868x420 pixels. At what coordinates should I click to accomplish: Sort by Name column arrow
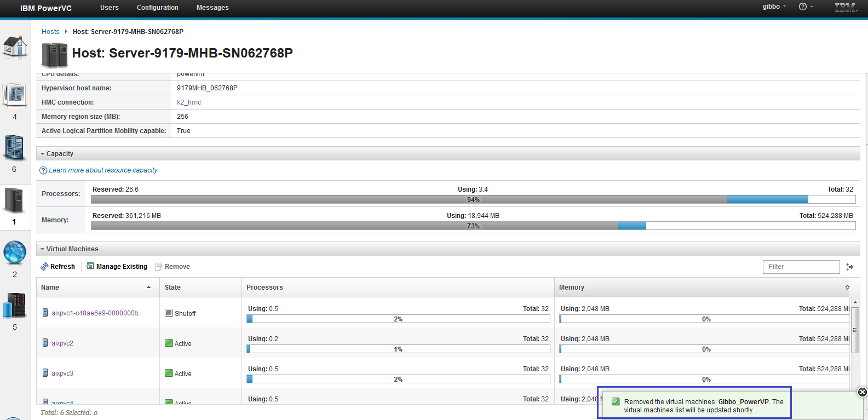[x=148, y=287]
